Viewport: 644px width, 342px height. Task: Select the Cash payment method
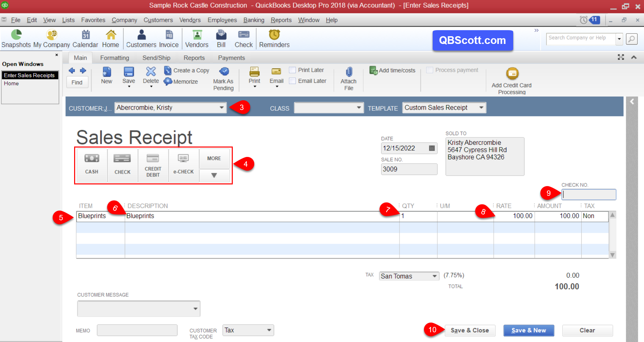pyautogui.click(x=91, y=164)
